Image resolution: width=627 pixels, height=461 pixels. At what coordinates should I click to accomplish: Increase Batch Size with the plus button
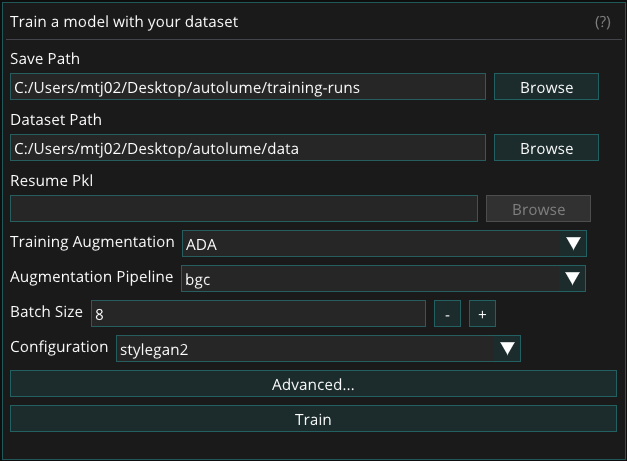(x=482, y=314)
